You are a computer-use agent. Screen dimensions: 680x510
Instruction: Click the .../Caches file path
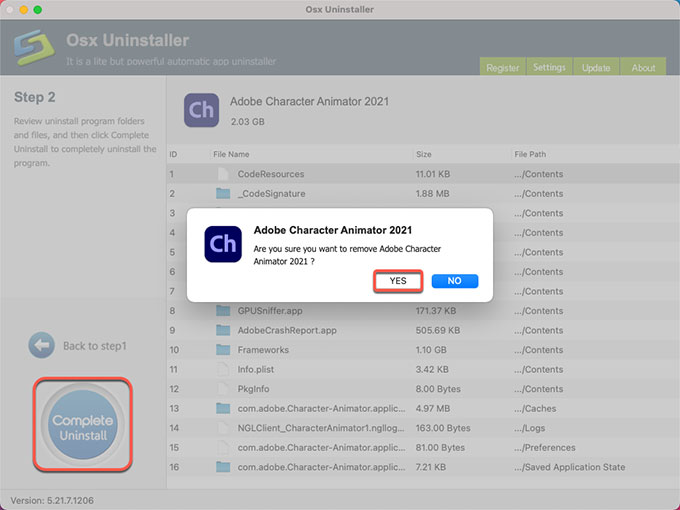click(535, 408)
